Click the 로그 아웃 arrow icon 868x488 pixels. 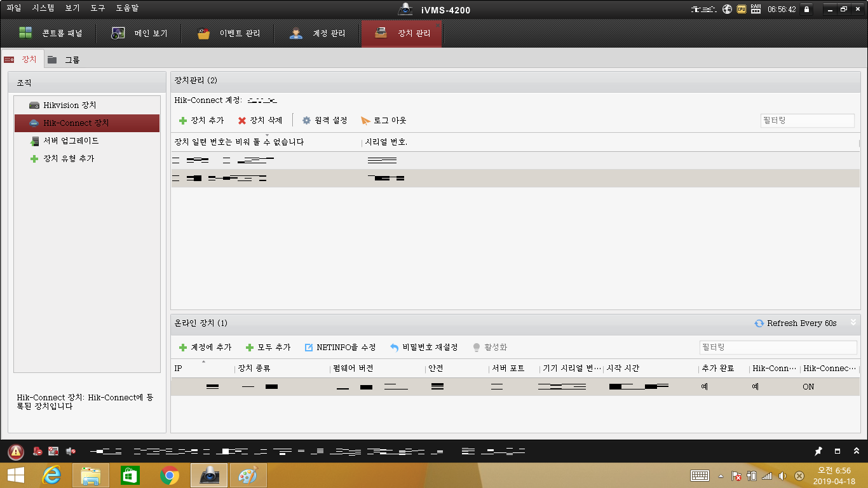pos(365,120)
